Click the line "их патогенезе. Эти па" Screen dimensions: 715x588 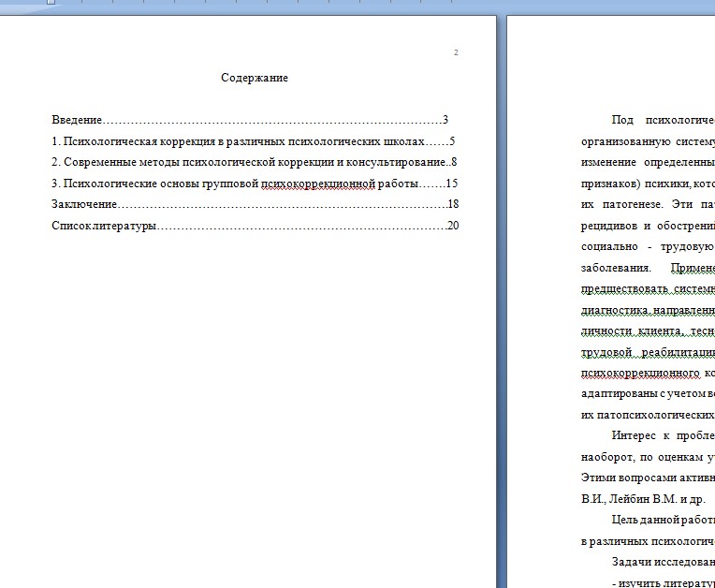pyautogui.click(x=648, y=204)
